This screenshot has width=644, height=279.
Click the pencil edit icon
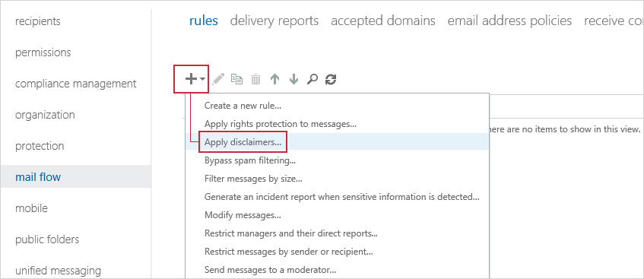coord(218,79)
